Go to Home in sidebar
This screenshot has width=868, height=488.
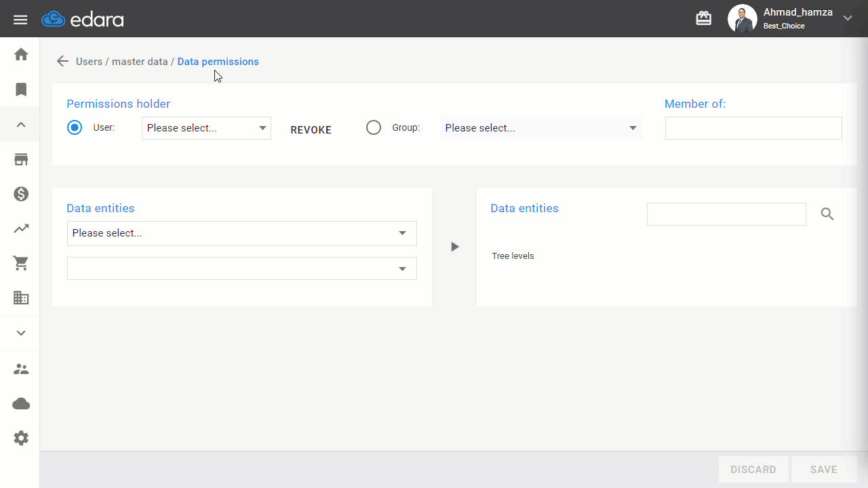click(21, 54)
